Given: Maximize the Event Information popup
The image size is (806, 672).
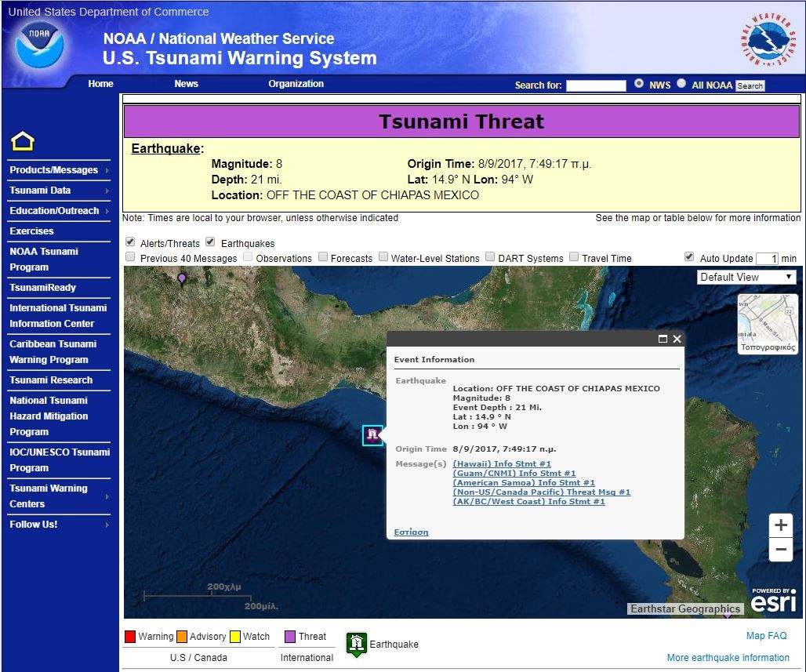Looking at the screenshot, I should 663,339.
